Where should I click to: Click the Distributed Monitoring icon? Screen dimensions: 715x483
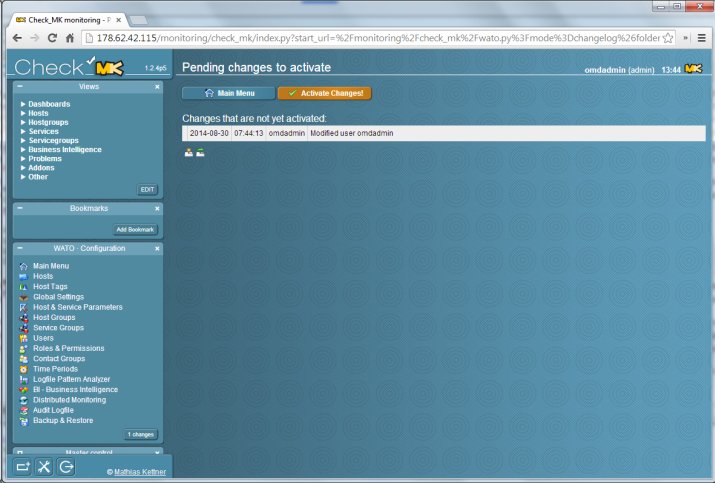[x=23, y=400]
